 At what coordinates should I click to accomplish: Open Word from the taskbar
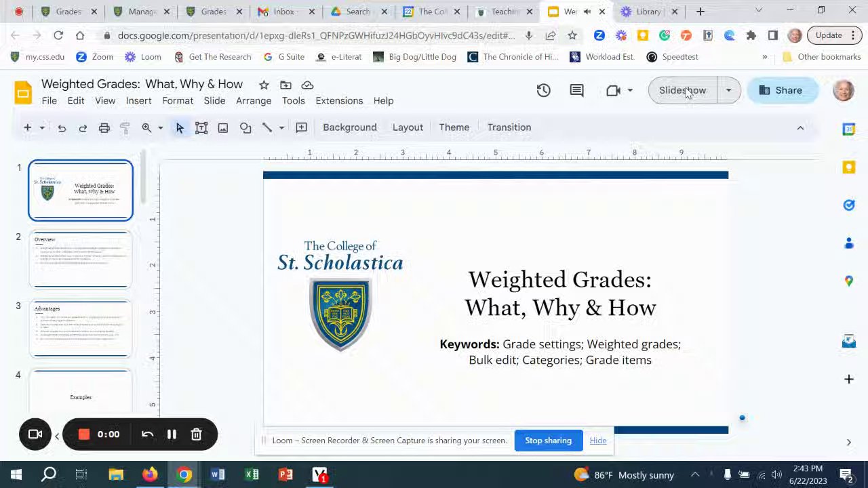click(x=218, y=474)
